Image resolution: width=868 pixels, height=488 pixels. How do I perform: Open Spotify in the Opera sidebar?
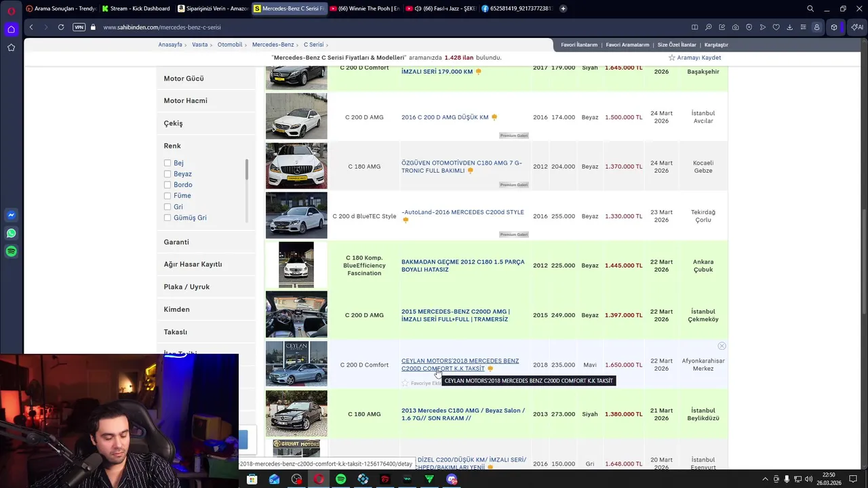pos(11,251)
